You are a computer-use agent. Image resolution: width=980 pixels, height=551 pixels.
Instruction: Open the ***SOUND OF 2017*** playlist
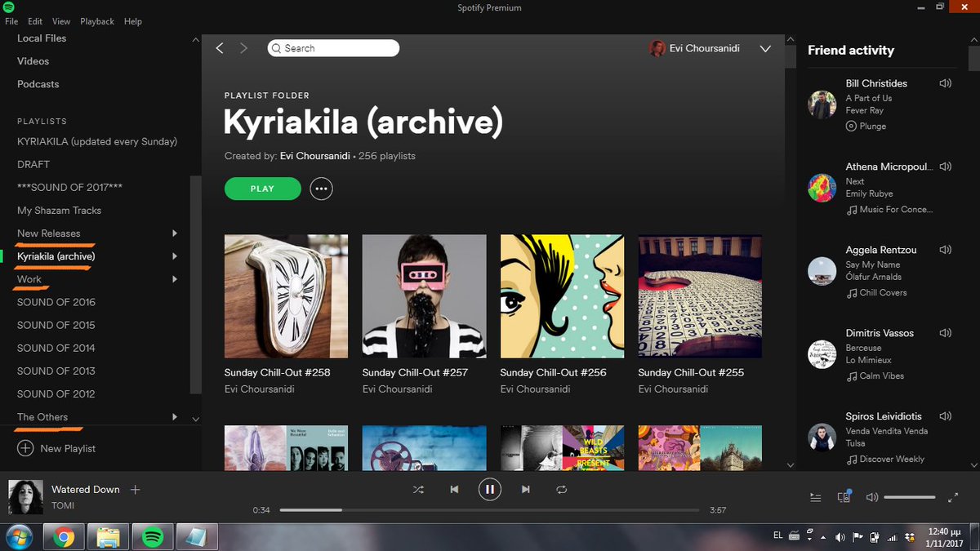point(70,187)
